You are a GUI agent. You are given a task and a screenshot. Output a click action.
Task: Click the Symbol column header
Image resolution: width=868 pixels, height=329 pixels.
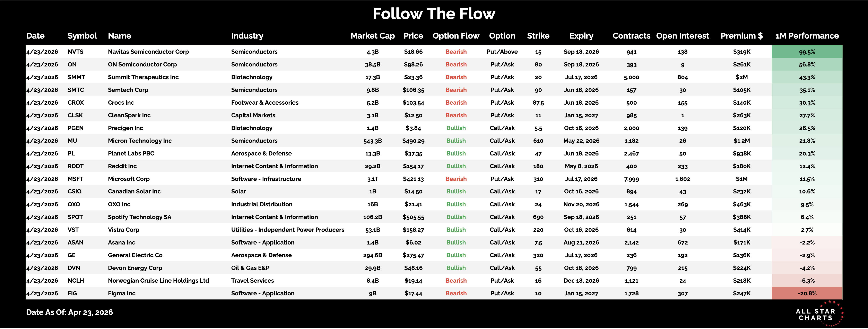point(82,36)
